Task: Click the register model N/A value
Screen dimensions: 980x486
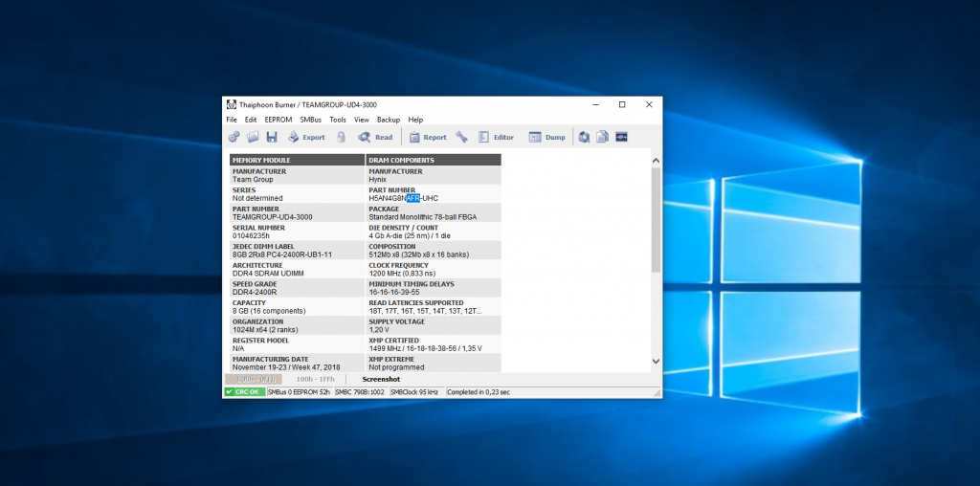Action: click(238, 348)
